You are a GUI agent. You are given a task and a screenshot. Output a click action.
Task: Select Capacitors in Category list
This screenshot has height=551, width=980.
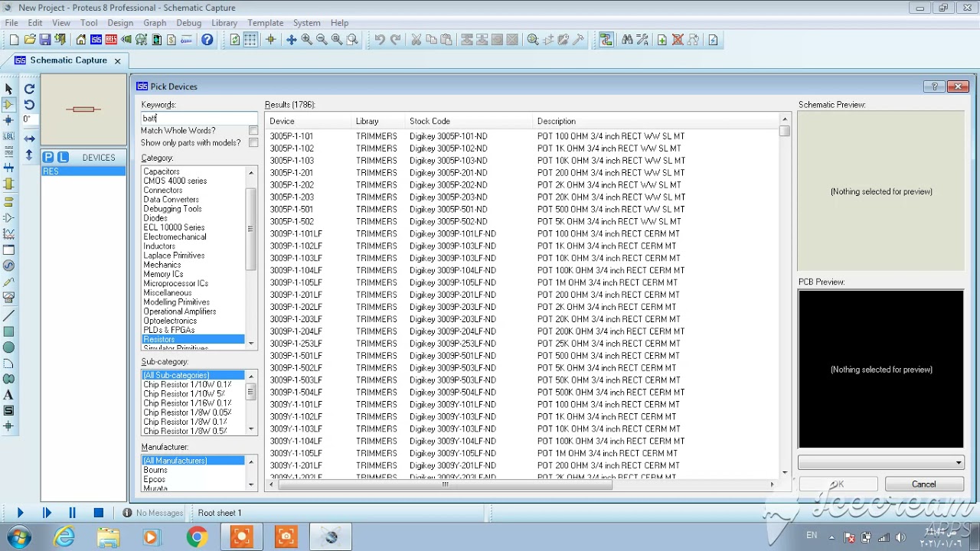pos(162,171)
